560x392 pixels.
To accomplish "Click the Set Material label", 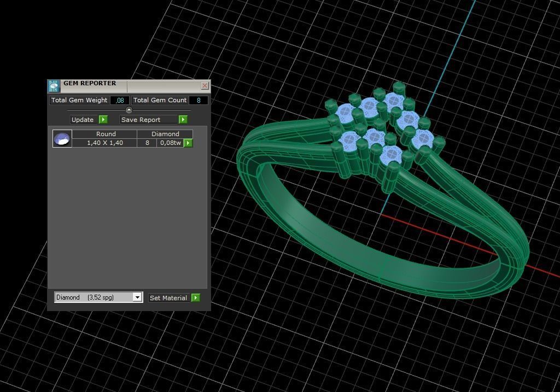I will (x=168, y=298).
